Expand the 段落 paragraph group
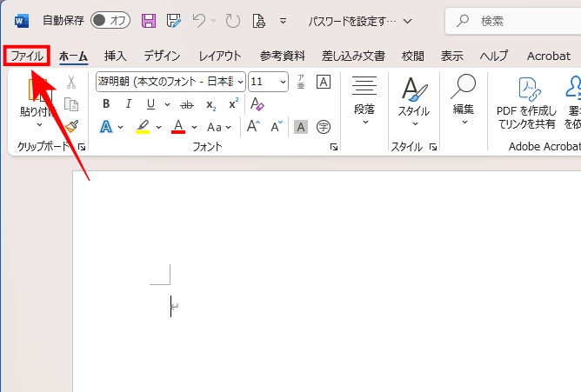 coord(364,101)
